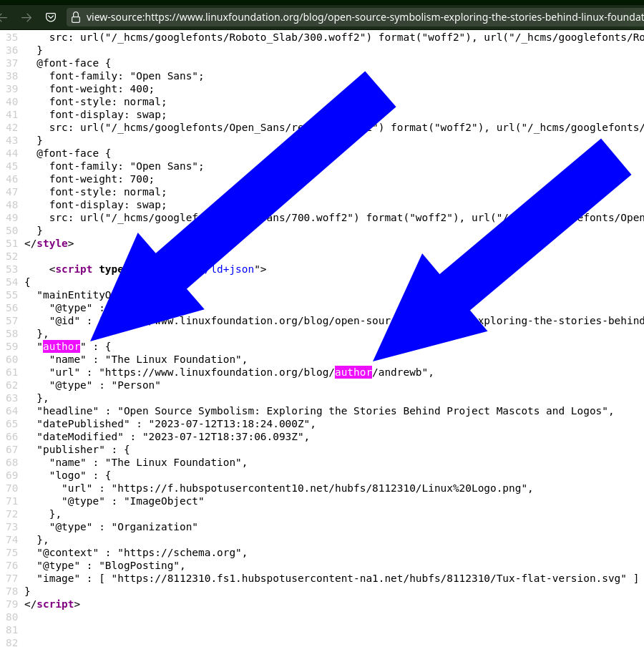
Task: Click the forward navigation arrow
Action: click(26, 17)
